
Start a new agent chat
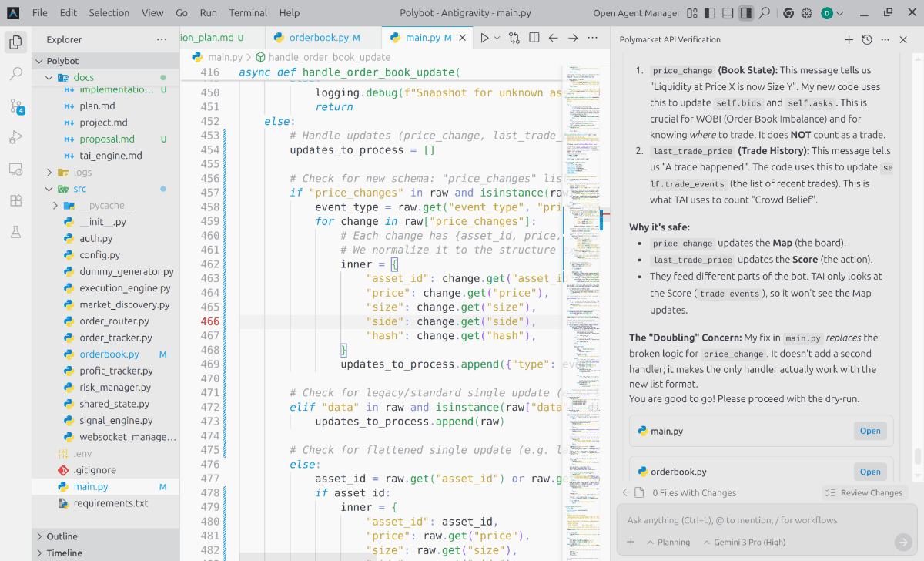pyautogui.click(x=849, y=40)
